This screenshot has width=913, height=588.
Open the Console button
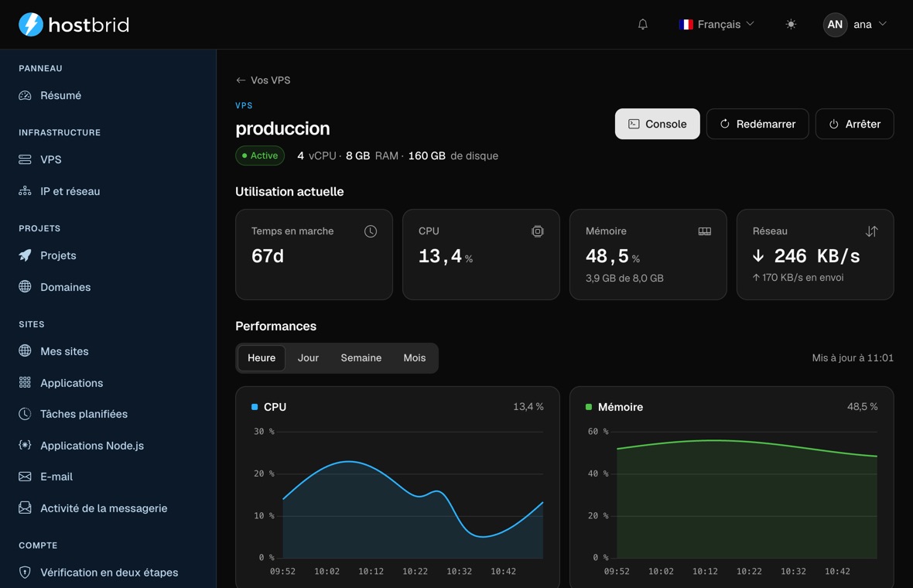pos(658,124)
